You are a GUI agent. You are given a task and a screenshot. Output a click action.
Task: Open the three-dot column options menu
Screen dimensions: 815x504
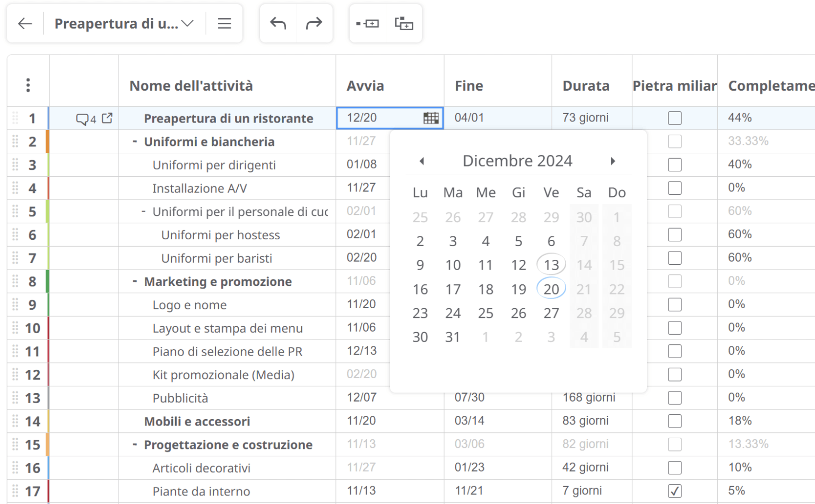(28, 85)
